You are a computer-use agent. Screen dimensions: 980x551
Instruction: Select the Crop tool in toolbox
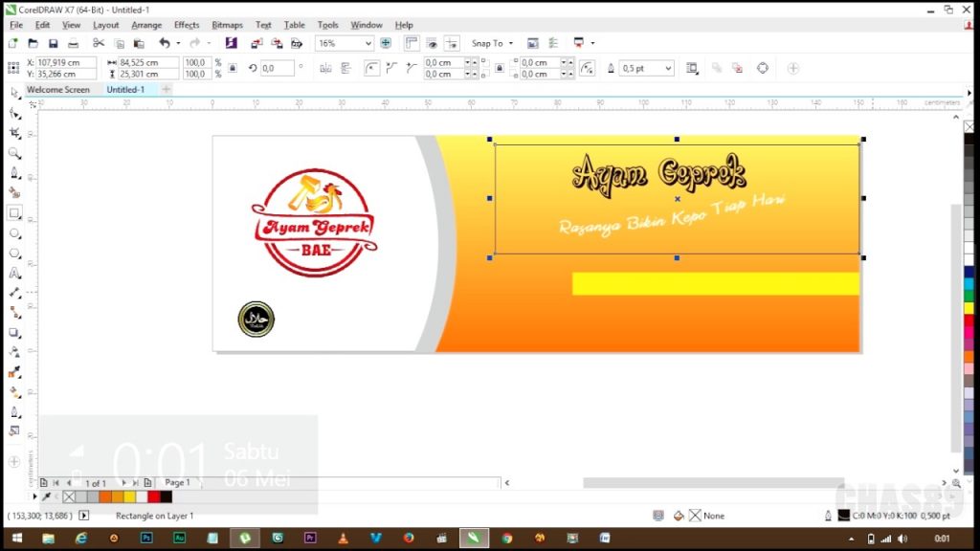click(x=15, y=133)
